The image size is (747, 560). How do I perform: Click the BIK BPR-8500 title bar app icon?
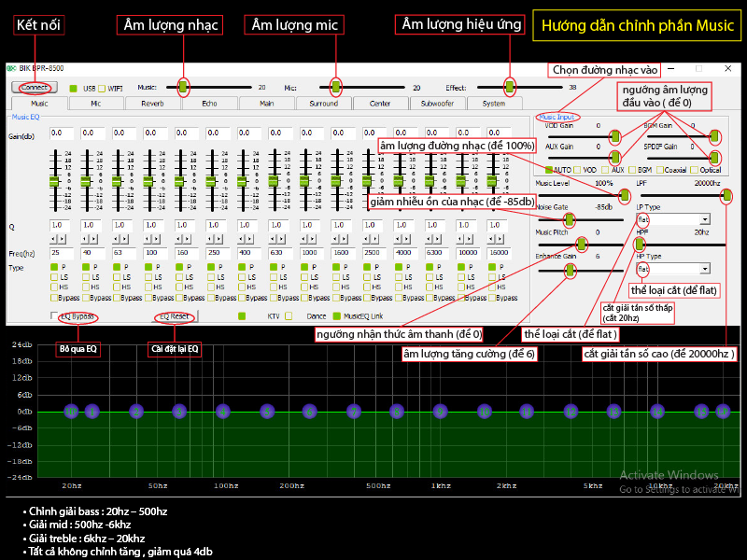pos(11,68)
